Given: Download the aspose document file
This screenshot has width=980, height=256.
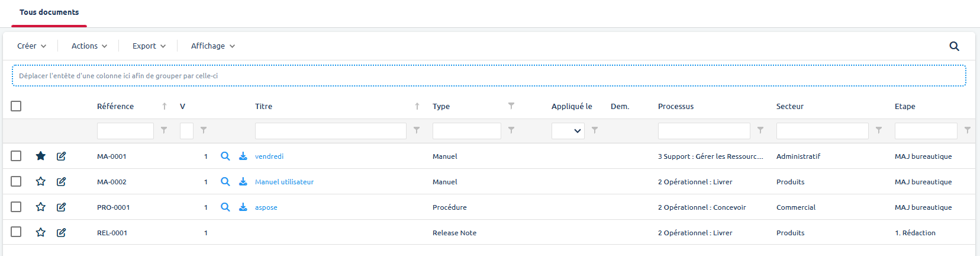Looking at the screenshot, I should pyautogui.click(x=243, y=207).
